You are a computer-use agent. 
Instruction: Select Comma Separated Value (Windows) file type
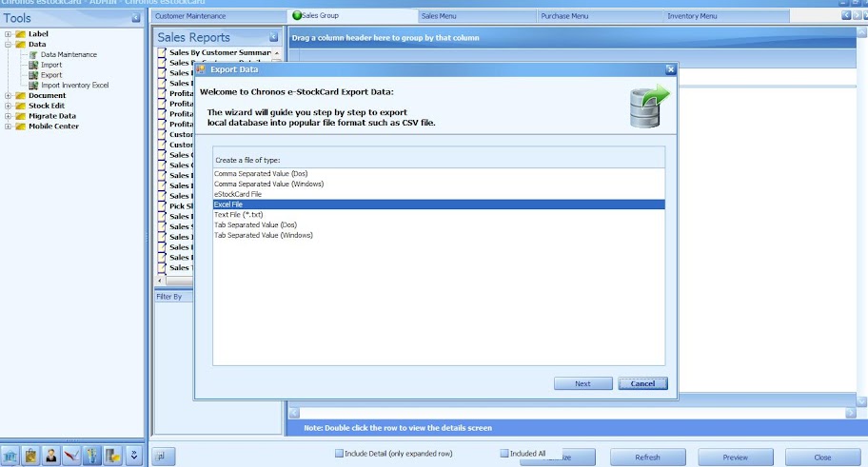pyautogui.click(x=439, y=184)
